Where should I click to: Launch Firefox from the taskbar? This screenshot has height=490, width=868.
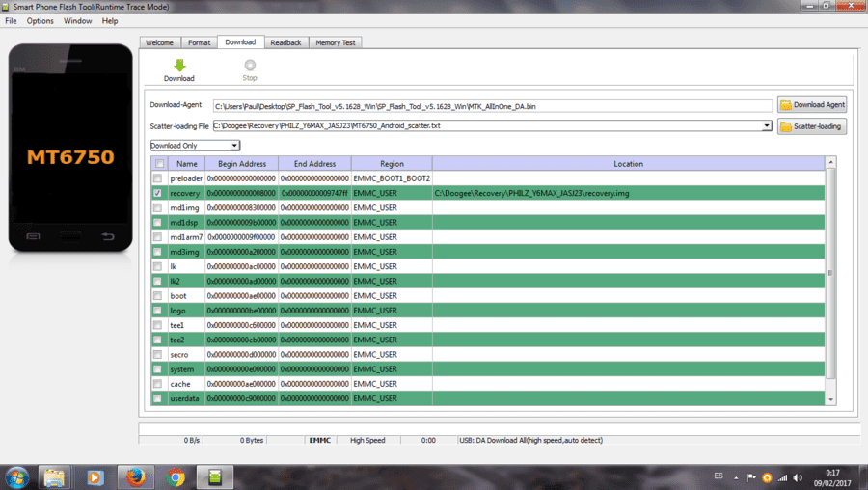(x=135, y=476)
